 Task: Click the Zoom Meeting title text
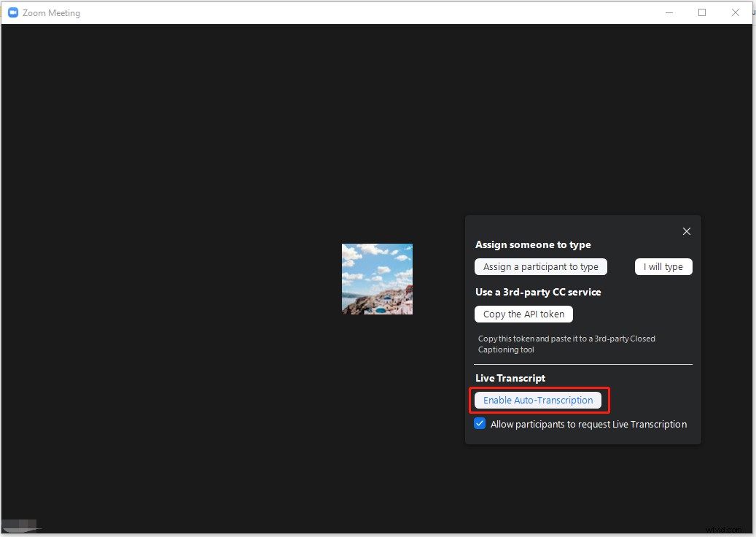52,12
